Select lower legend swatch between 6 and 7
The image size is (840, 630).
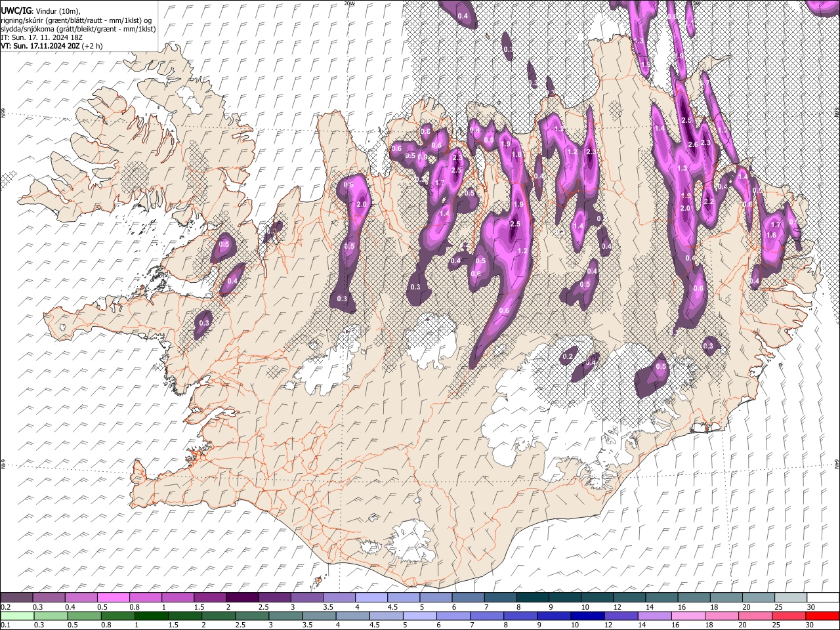[453, 616]
